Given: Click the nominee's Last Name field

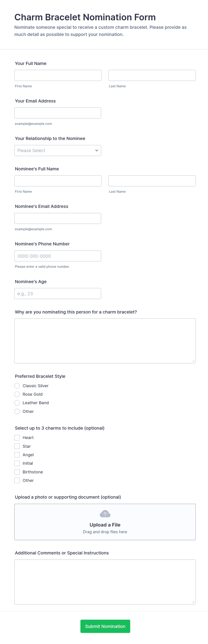Looking at the screenshot, I should pos(152,181).
